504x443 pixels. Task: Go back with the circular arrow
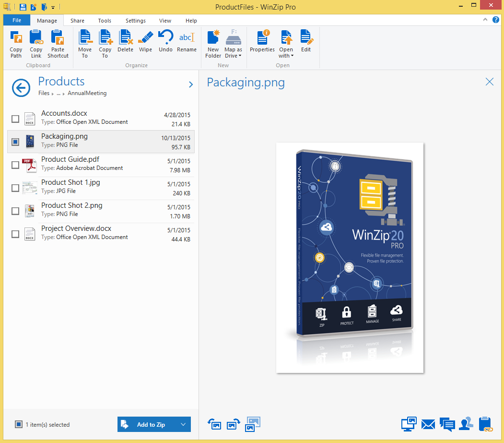pos(21,87)
